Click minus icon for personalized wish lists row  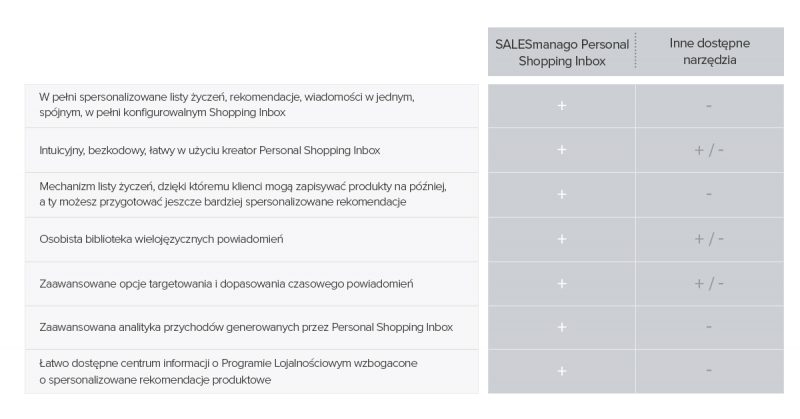coord(709,106)
